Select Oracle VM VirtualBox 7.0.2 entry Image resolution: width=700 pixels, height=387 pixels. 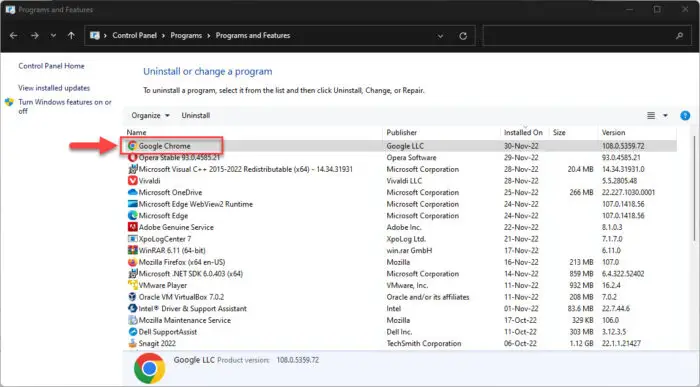coord(182,297)
